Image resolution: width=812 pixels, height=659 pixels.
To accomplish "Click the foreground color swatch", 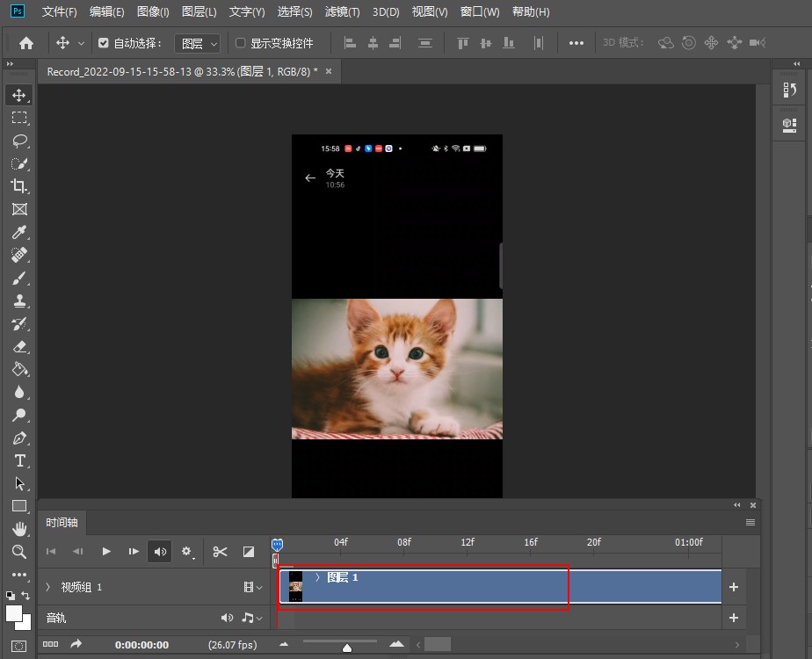I will tap(15, 613).
